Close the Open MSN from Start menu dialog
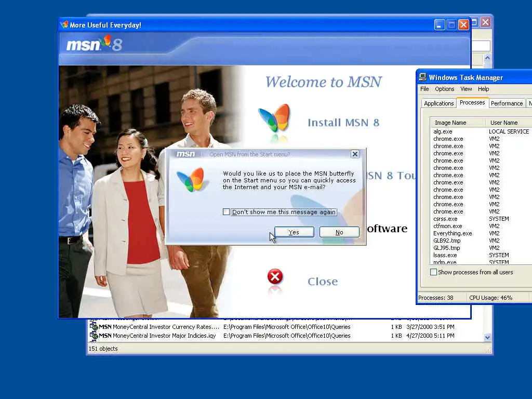The width and height of the screenshot is (532, 399). tap(355, 154)
